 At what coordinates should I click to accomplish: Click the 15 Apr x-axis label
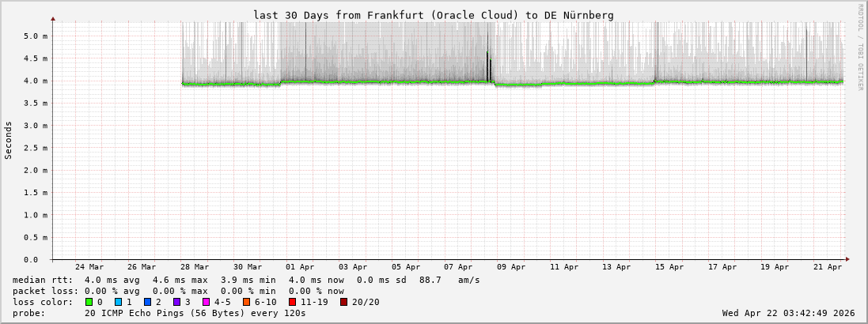[x=669, y=267]
